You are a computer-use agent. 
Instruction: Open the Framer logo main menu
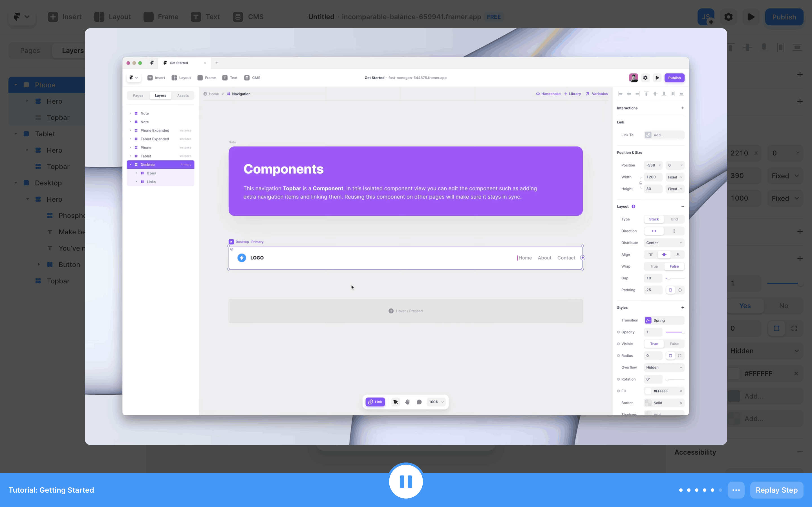21,17
